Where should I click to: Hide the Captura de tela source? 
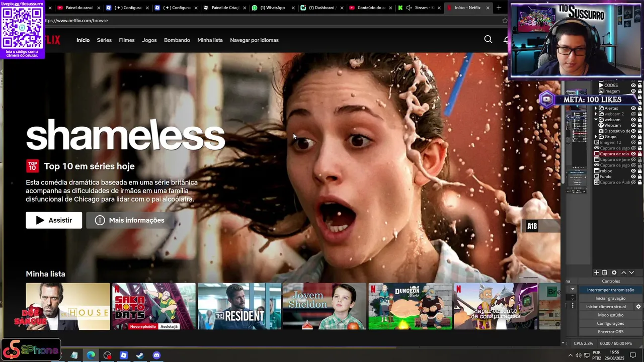coord(633,154)
